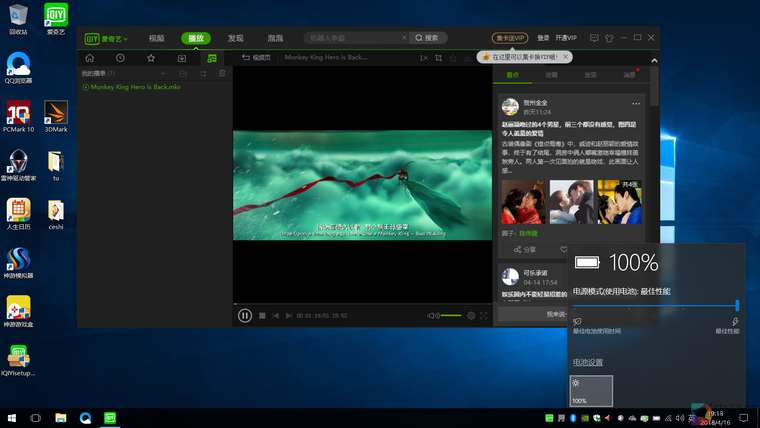This screenshot has width=760, height=428.
Task: Mute the player volume icon
Action: (x=433, y=316)
